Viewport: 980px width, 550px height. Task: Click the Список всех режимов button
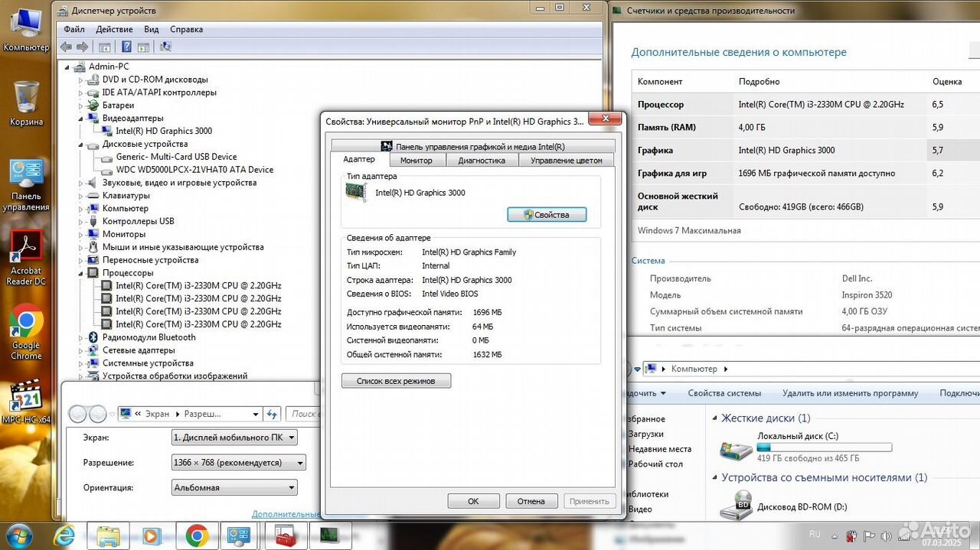coord(396,380)
